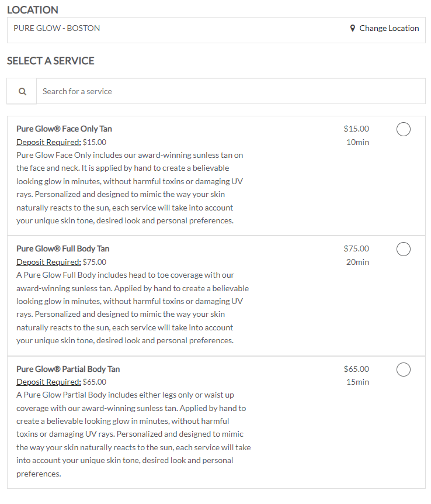Click the $75.00 price of Full Body Tan

tap(356, 248)
